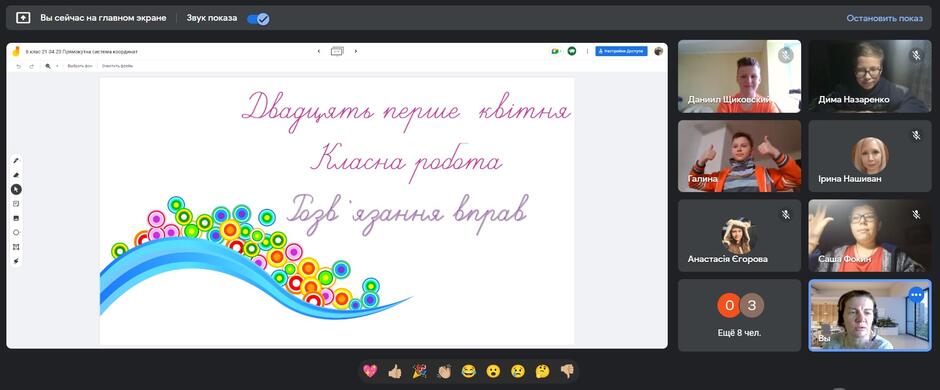940x390 pixels.
Task: Send the thumbs down reaction
Action: click(567, 371)
